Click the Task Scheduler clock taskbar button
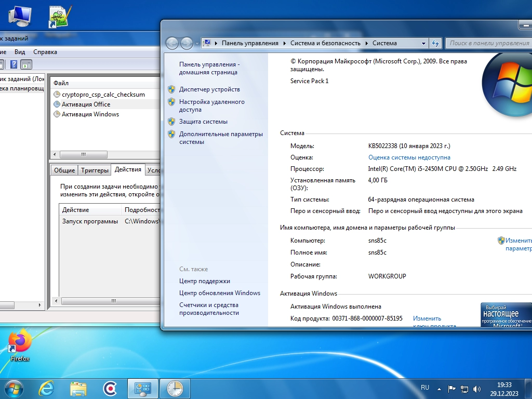Screen dimensions: 532x399 [x=175, y=388]
